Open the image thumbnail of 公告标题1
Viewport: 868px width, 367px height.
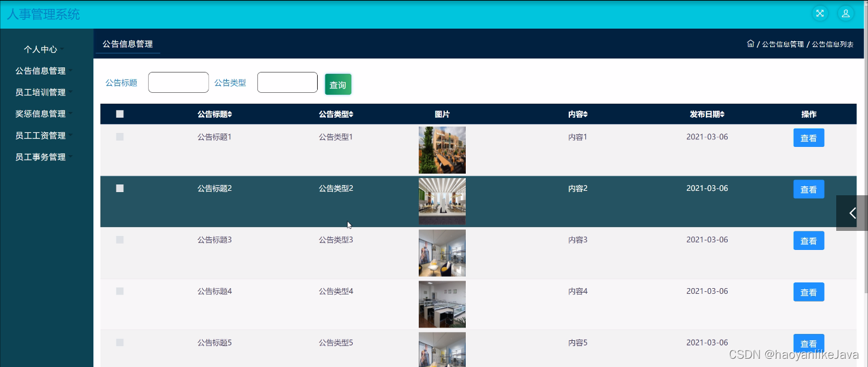point(442,150)
